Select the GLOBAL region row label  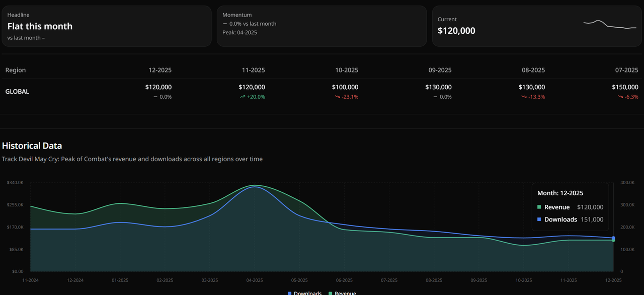[x=17, y=92]
